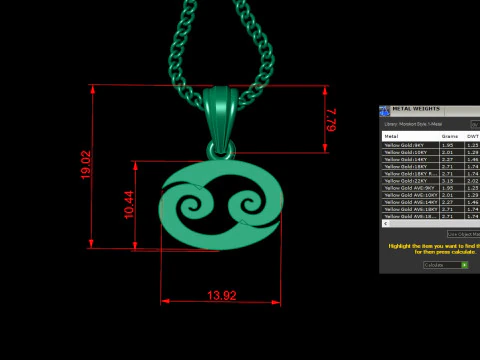Click the Use Object Material button
The width and height of the screenshot is (480, 360).
pyautogui.click(x=463, y=234)
